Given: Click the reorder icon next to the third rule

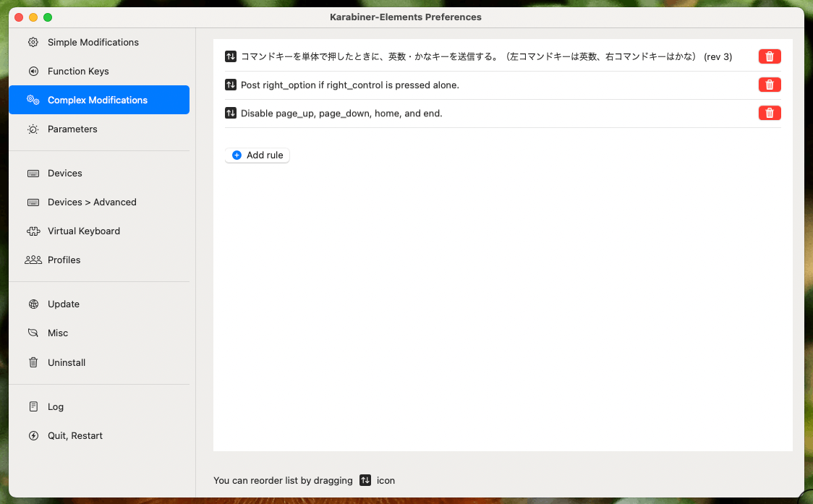Looking at the screenshot, I should click(x=230, y=113).
